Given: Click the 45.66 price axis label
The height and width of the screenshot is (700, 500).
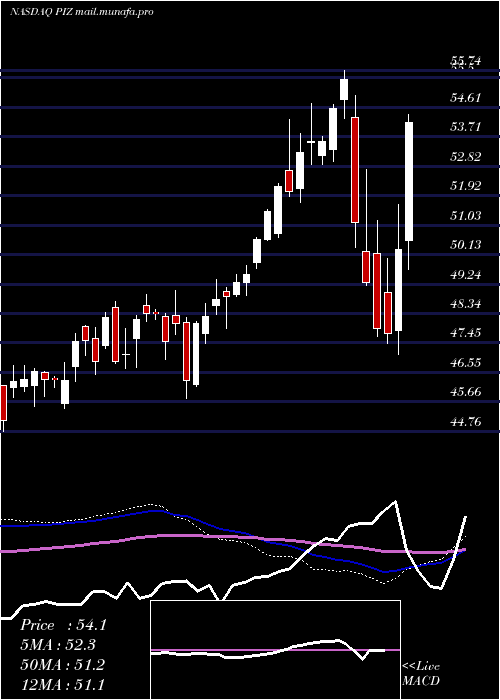Looking at the screenshot, I should [x=466, y=392].
